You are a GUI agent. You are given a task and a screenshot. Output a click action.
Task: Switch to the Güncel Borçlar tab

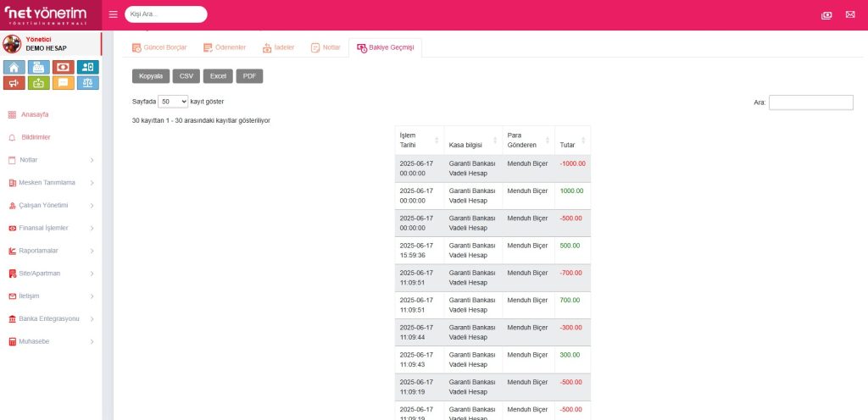[159, 47]
